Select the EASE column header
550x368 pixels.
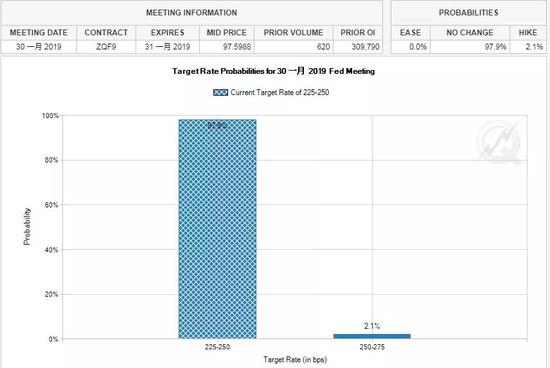pos(410,33)
